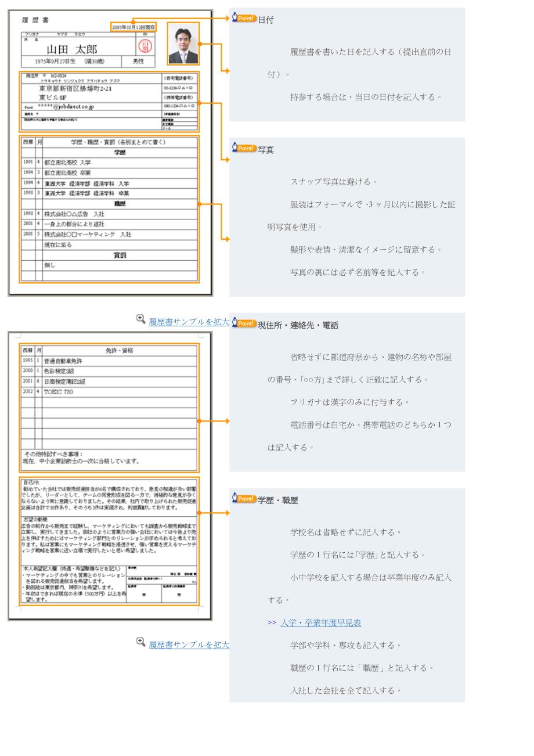Screen dimensions: 534x756
Task: Click the 学歴・職歴・賞罰 table on the first resume page
Action: pyautogui.click(x=109, y=209)
